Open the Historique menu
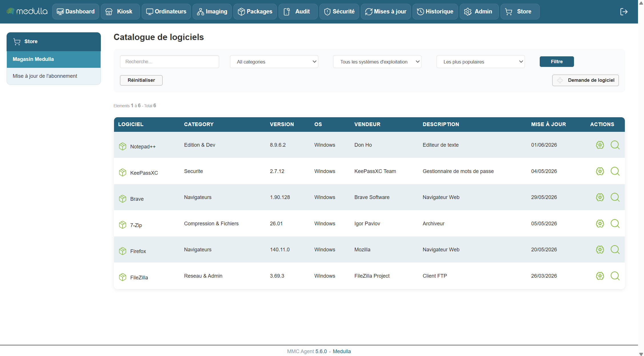 tap(435, 12)
